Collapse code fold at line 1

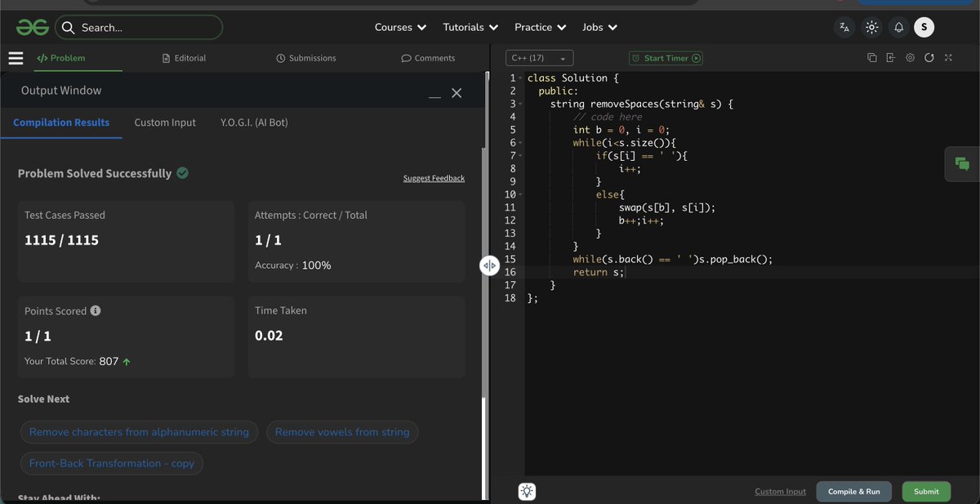[x=521, y=78]
